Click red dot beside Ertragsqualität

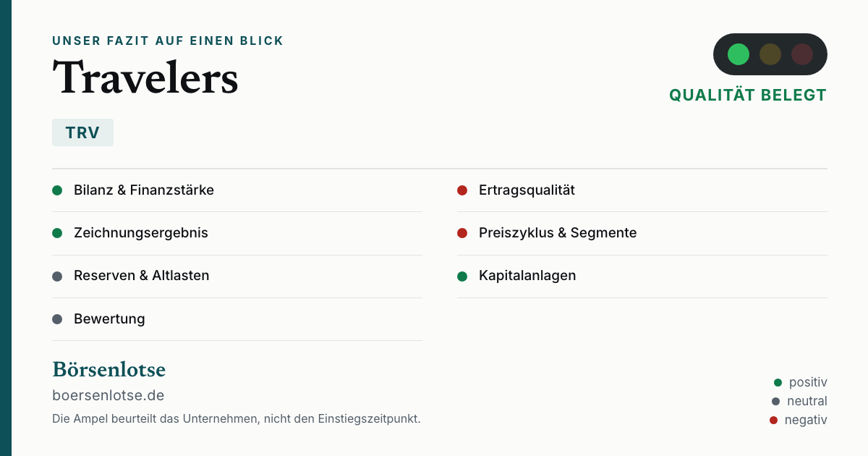[x=462, y=190]
